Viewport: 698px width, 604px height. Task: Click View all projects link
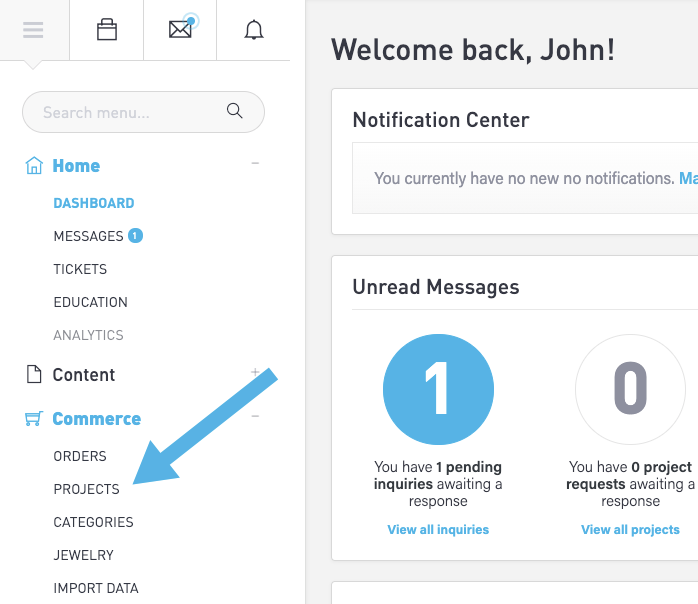click(x=630, y=529)
